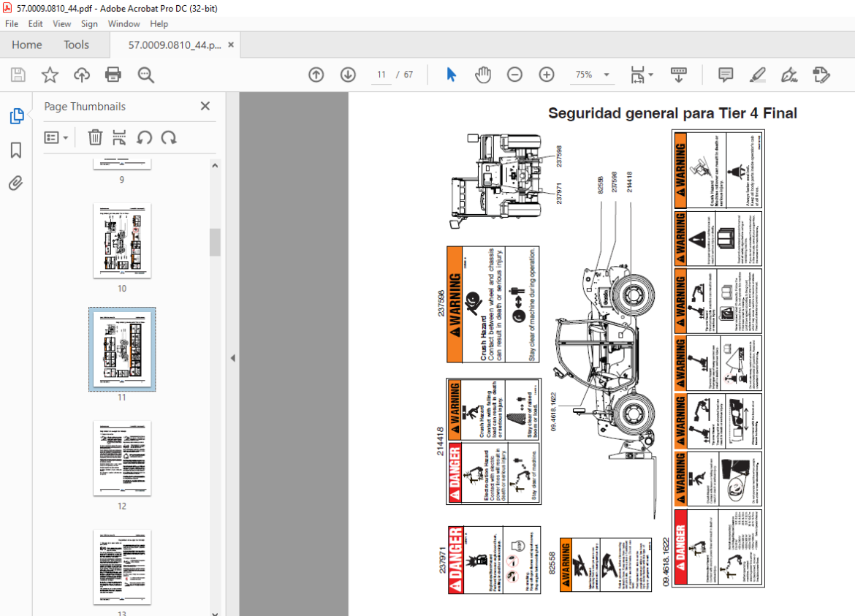
Task: Switch to the Tools tab
Action: pos(76,45)
